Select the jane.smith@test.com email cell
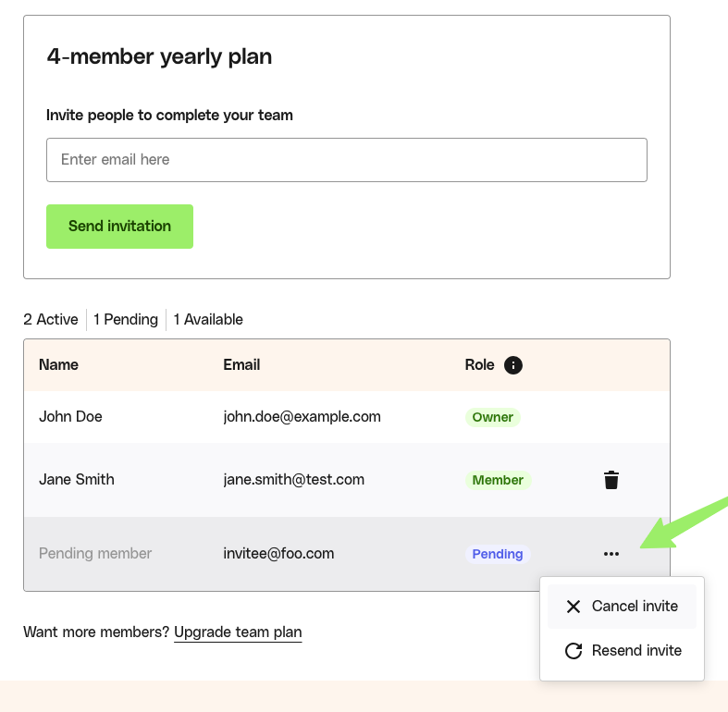The image size is (728, 712). [293, 480]
